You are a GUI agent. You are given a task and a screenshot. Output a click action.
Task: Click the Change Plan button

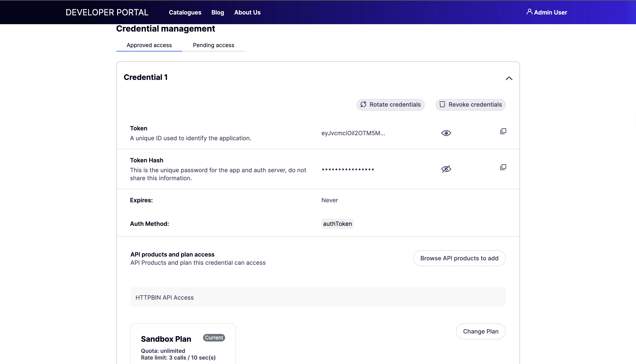[481, 331]
